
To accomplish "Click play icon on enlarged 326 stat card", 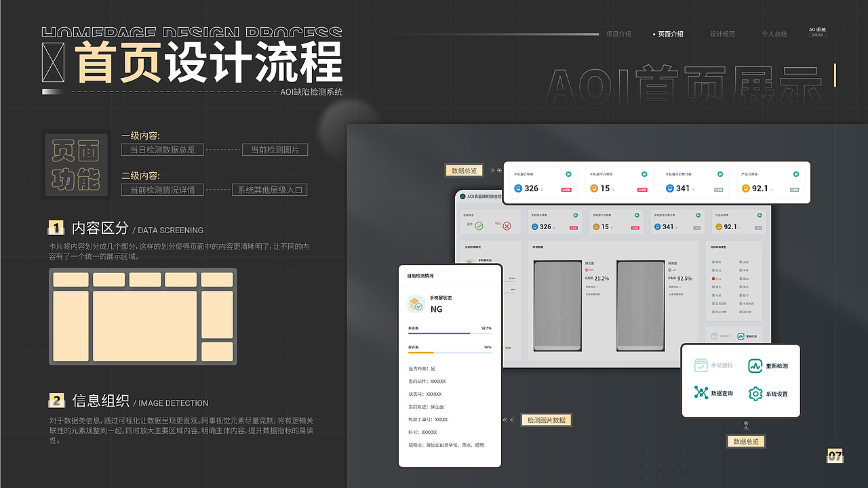I will [x=569, y=174].
